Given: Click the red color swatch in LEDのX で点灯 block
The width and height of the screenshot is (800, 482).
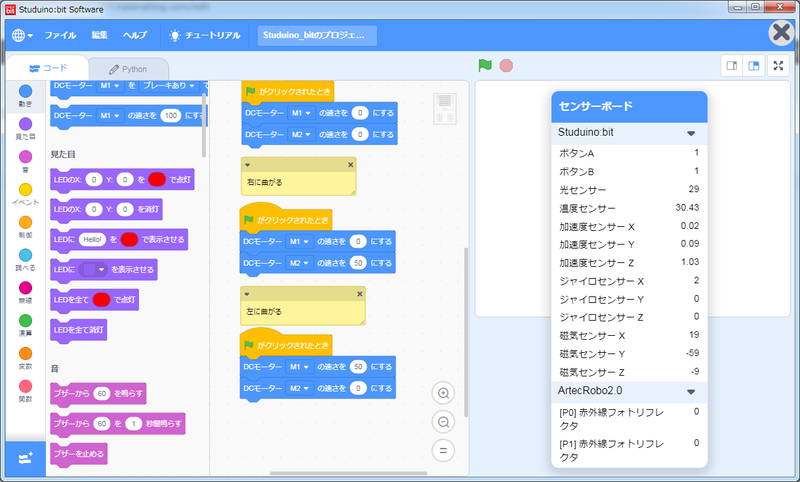Looking at the screenshot, I should (x=157, y=180).
